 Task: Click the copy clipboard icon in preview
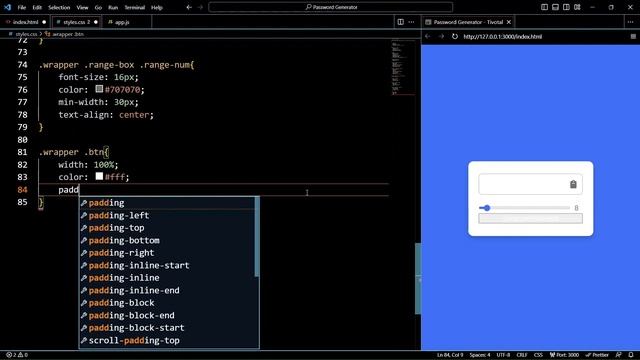(x=573, y=184)
